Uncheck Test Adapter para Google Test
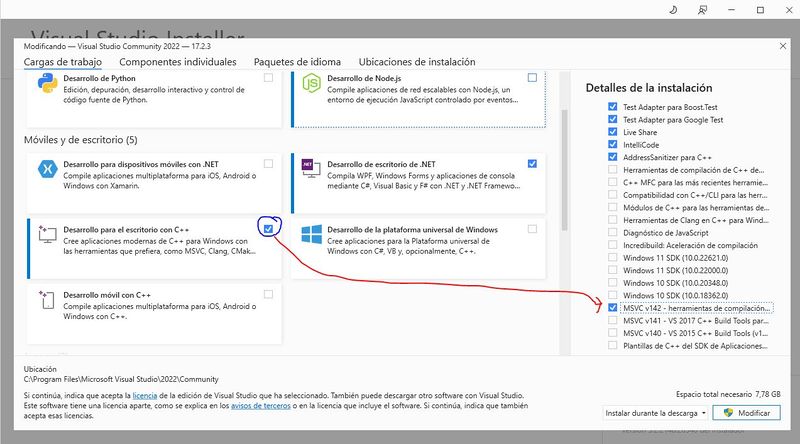 [x=613, y=119]
